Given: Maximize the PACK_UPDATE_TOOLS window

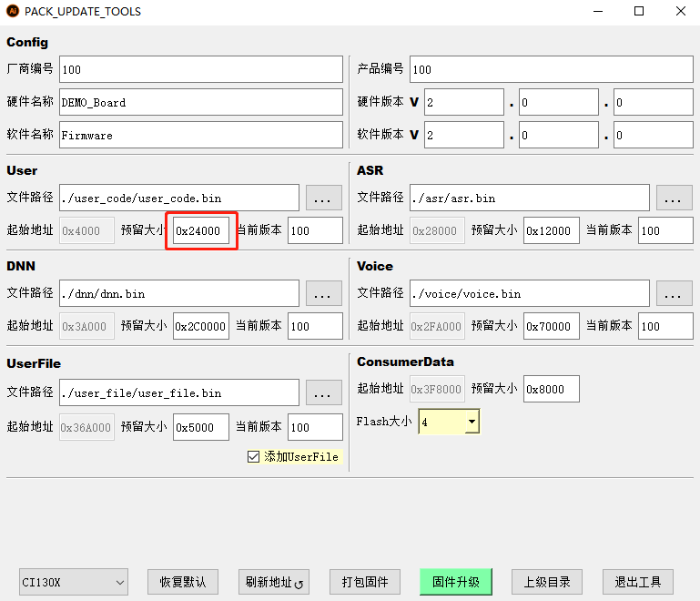Looking at the screenshot, I should point(639,11).
